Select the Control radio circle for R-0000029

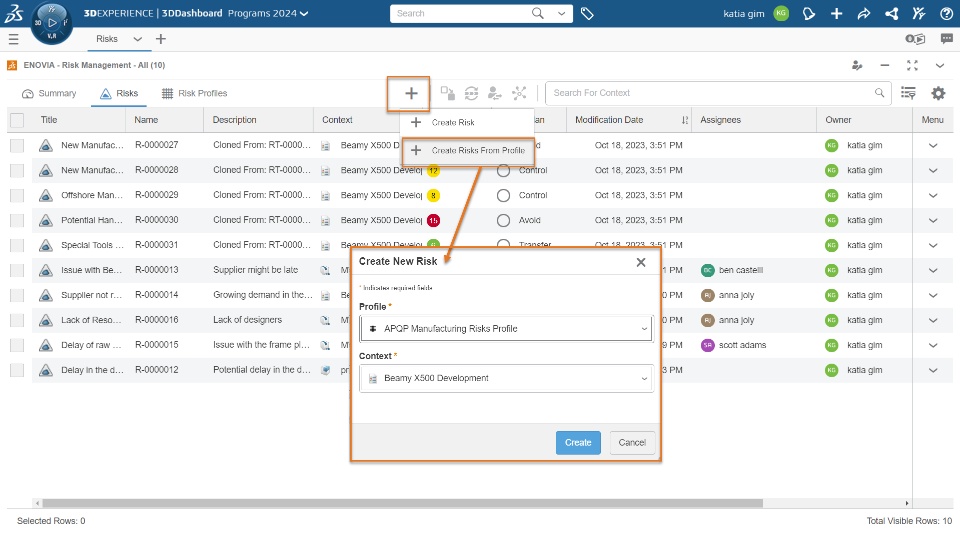click(503, 195)
